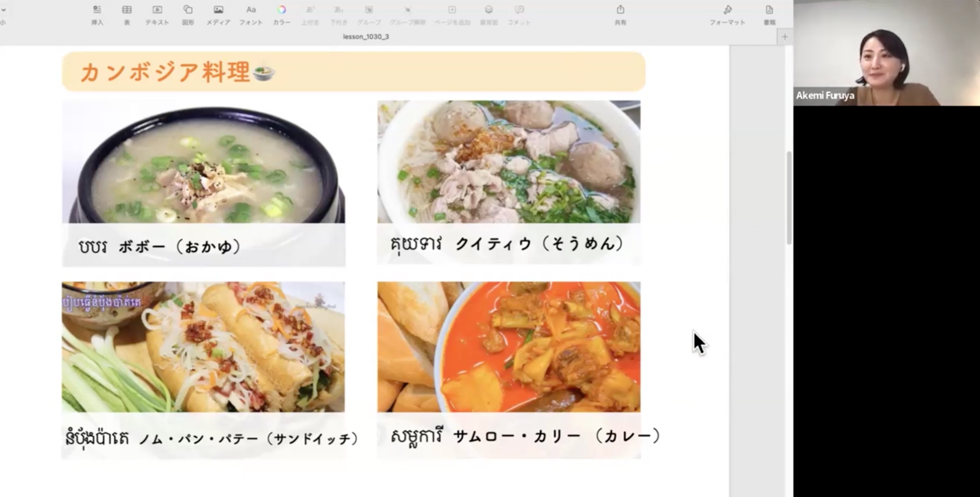Image resolution: width=980 pixels, height=497 pixels.
Task: Click the plus button to add a tab
Action: [x=785, y=37]
